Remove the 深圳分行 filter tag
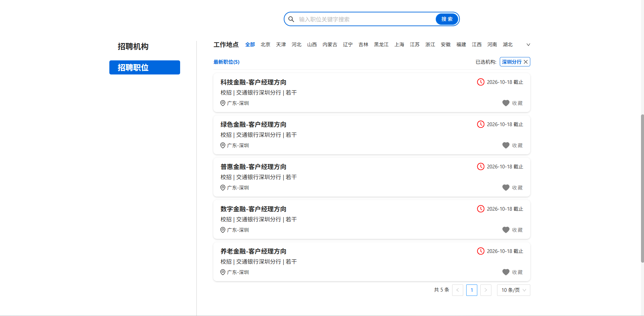The height and width of the screenshot is (316, 644). 526,62
